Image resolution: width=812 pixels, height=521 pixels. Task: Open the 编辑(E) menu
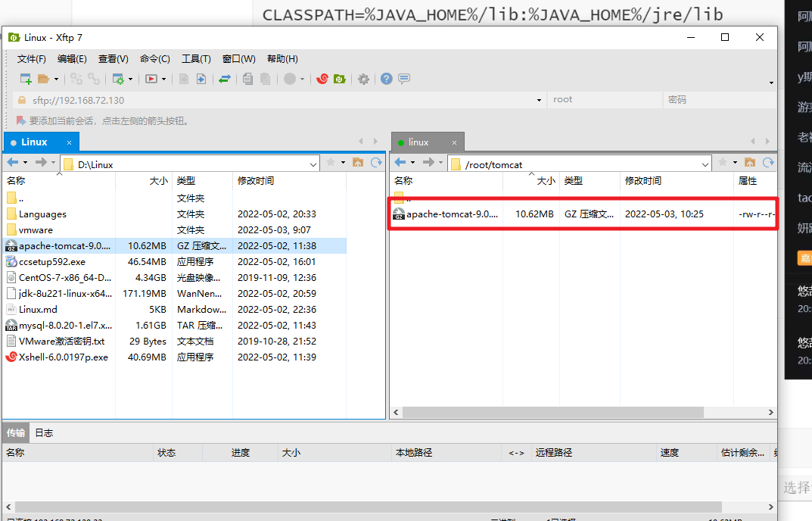point(72,59)
